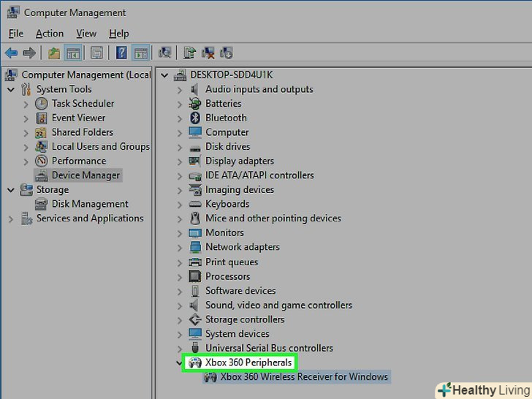
Task: Select the System devices label
Action: [237, 334]
